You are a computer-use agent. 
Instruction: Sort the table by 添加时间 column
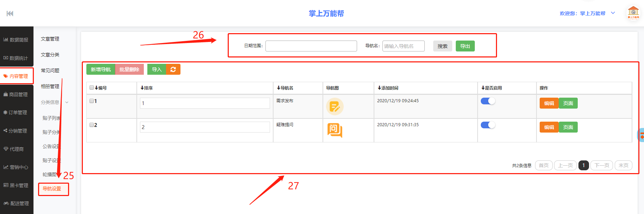[x=388, y=88]
